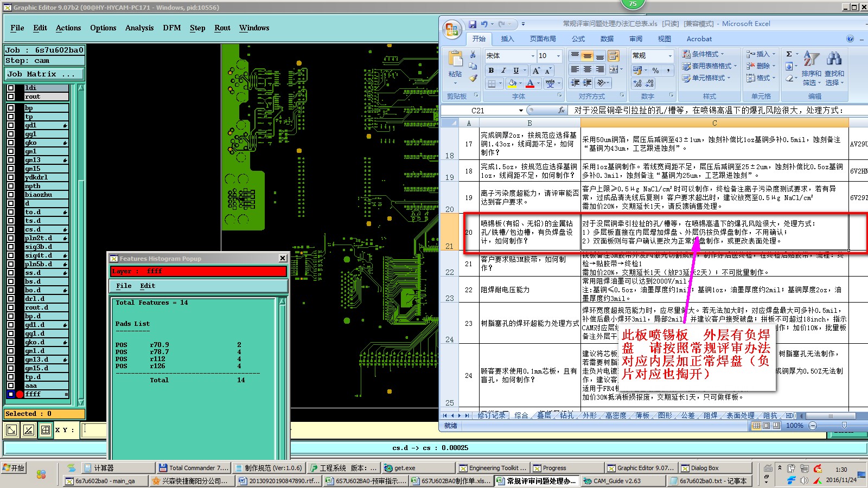868x488 pixels.
Task: Click the grid snap icon beside X Y
Action: [x=46, y=431]
